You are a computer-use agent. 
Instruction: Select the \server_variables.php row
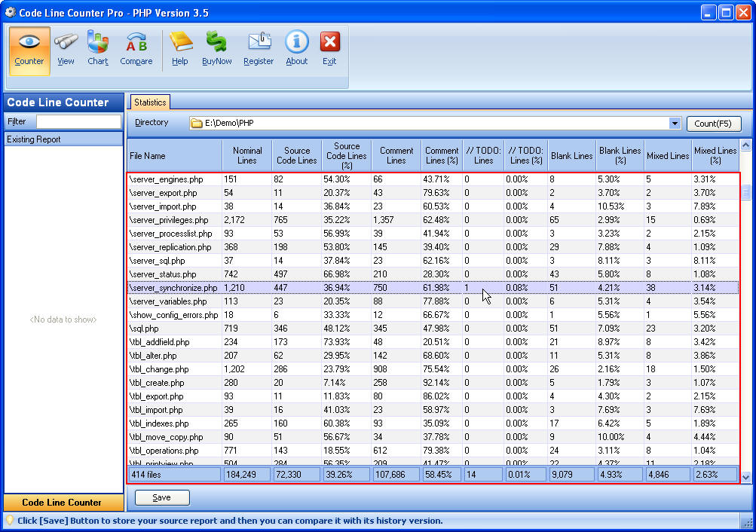tap(433, 301)
